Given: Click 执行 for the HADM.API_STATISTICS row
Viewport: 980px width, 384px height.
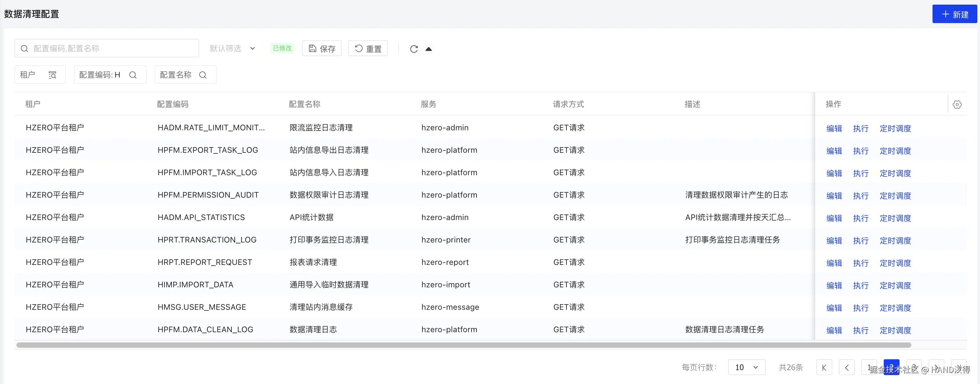Looking at the screenshot, I should (861, 218).
